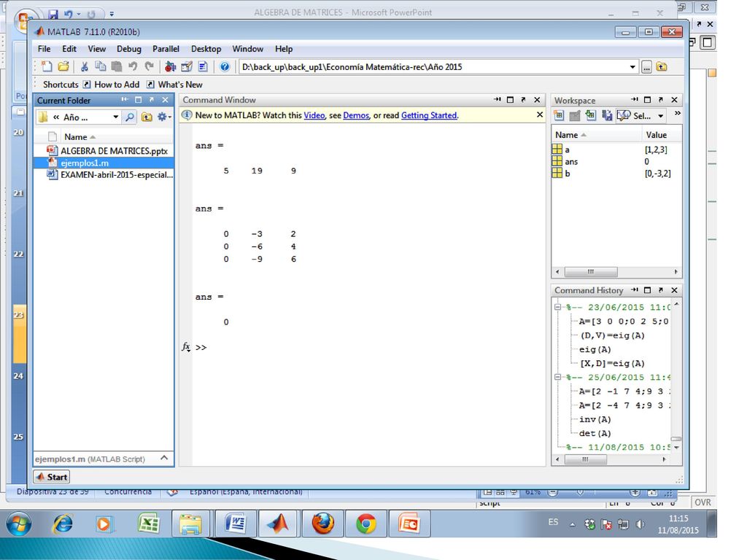Screen dimensions: 747x560
Task: Open the Select data to plot dropdown
Action: pos(660,116)
